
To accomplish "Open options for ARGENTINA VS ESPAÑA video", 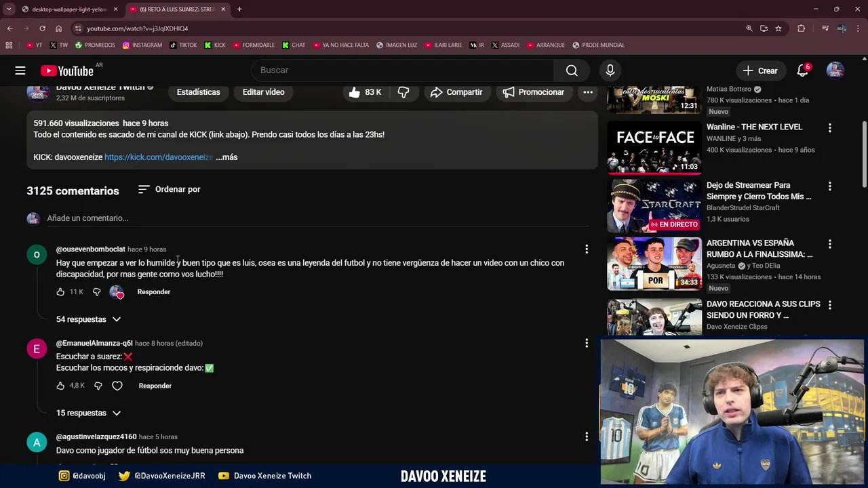I will [x=829, y=244].
